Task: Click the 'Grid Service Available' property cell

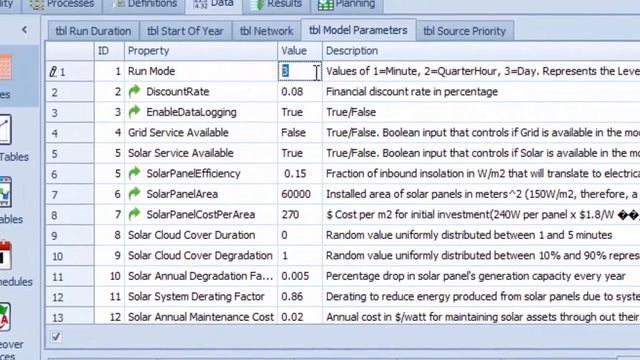Action: (201, 133)
